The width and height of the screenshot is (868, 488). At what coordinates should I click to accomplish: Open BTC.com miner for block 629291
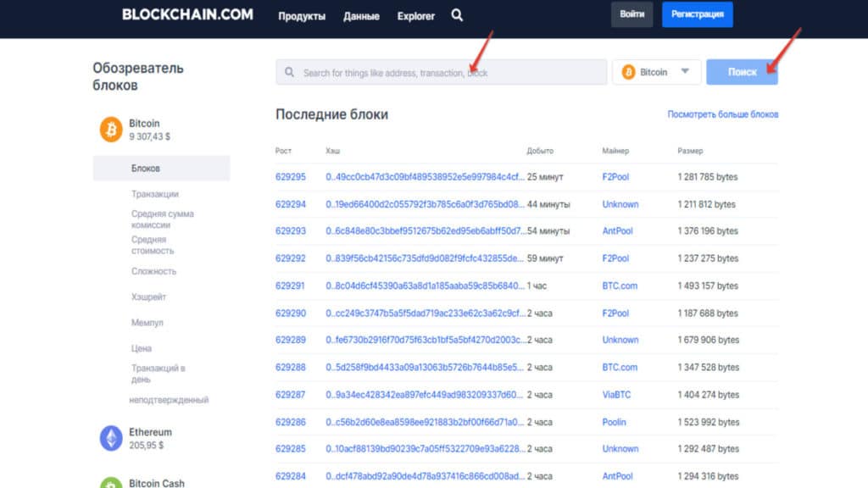[620, 286]
